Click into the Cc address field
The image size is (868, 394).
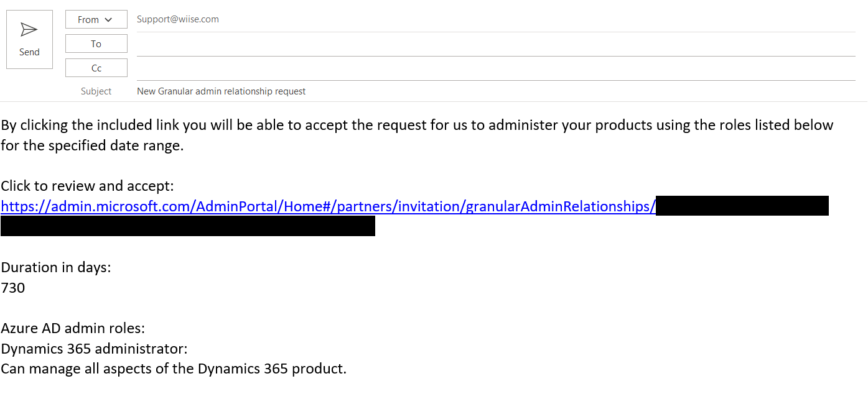click(x=496, y=68)
